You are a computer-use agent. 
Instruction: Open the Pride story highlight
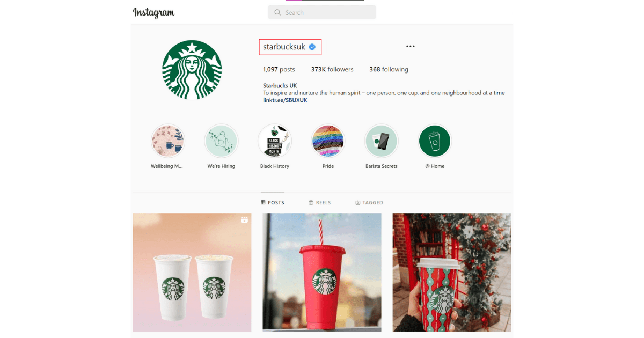(328, 141)
